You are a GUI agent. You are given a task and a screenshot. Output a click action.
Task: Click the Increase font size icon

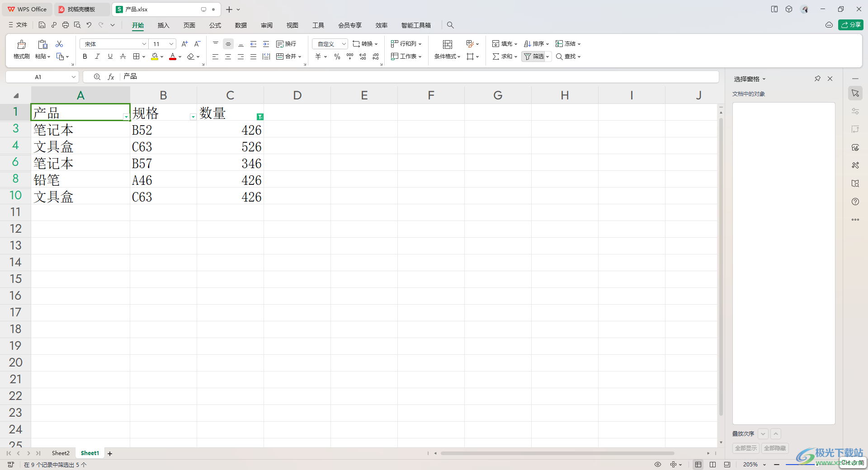[x=184, y=44]
